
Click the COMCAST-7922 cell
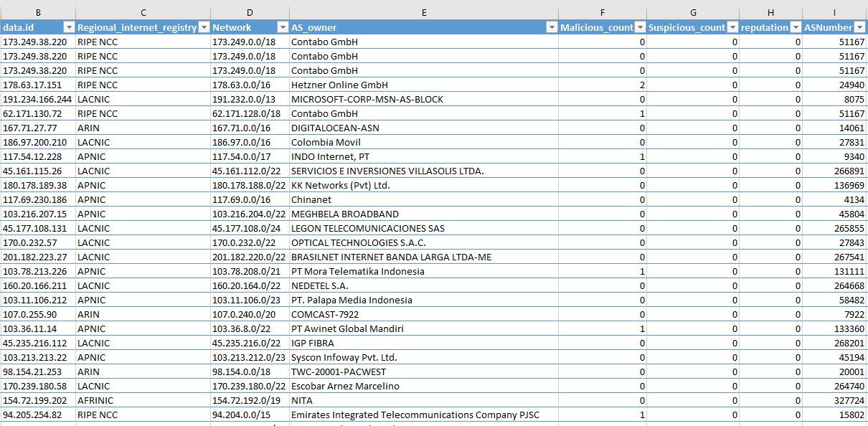point(424,314)
